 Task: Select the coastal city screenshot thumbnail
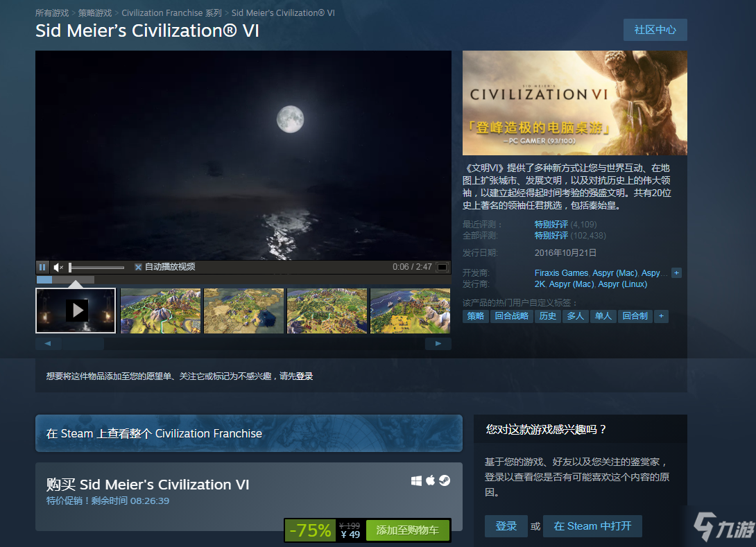pos(411,311)
